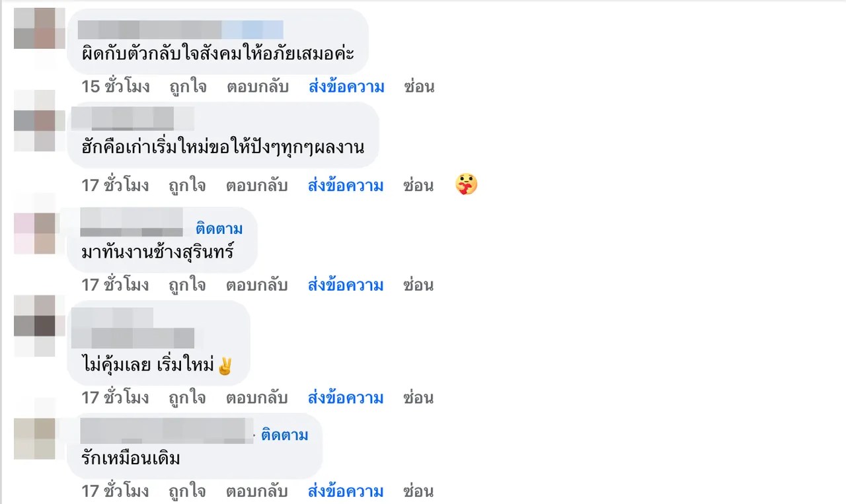Screen dimensions: 846x504
Task: Send a message to the "รักเหมือนเดิม" commenter
Action: point(346,491)
